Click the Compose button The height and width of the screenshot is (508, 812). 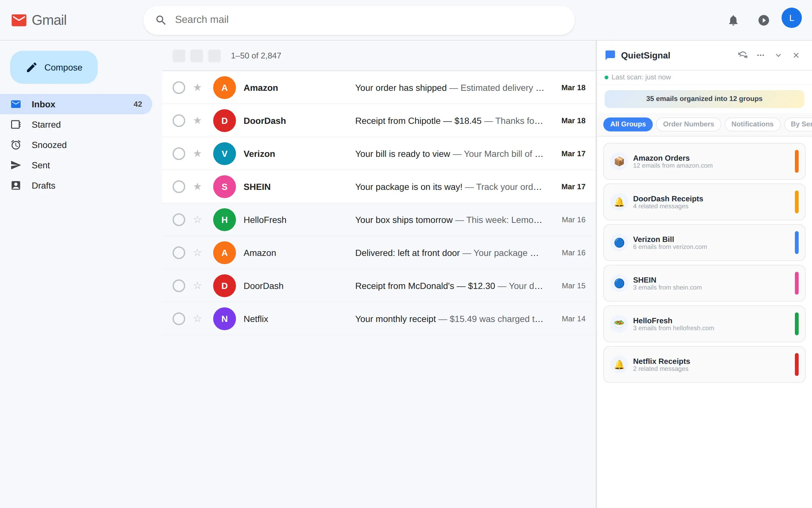[54, 67]
